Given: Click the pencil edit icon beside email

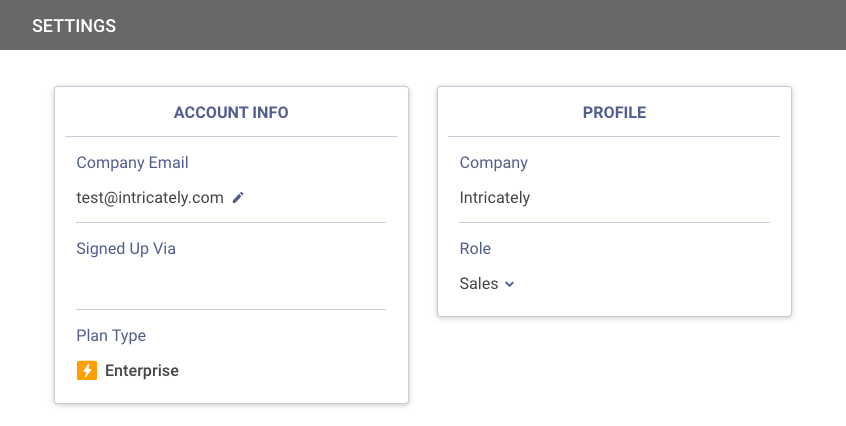Looking at the screenshot, I should coord(238,198).
